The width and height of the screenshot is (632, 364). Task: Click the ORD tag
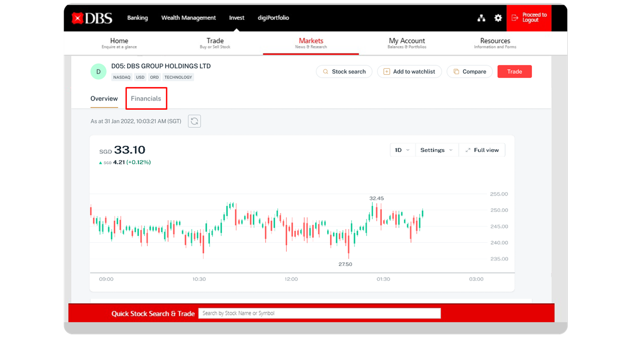[154, 77]
